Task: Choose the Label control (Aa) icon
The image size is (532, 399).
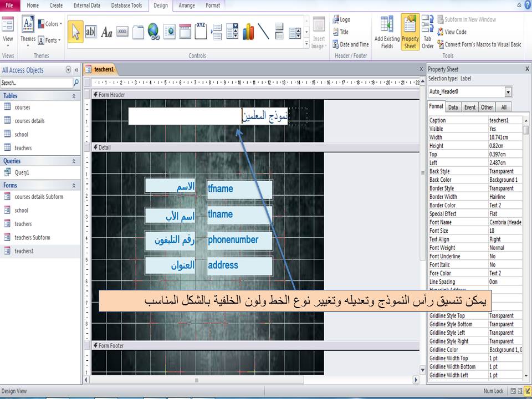Action: (106, 32)
